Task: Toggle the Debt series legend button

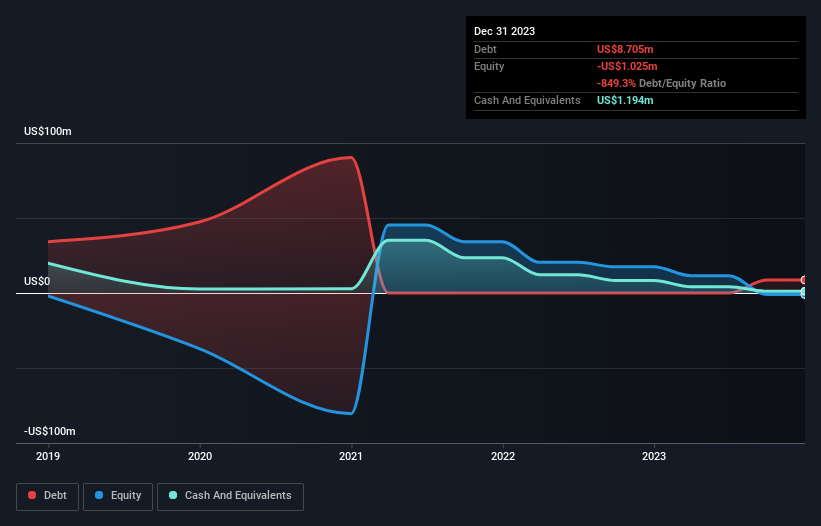Action: (48, 496)
